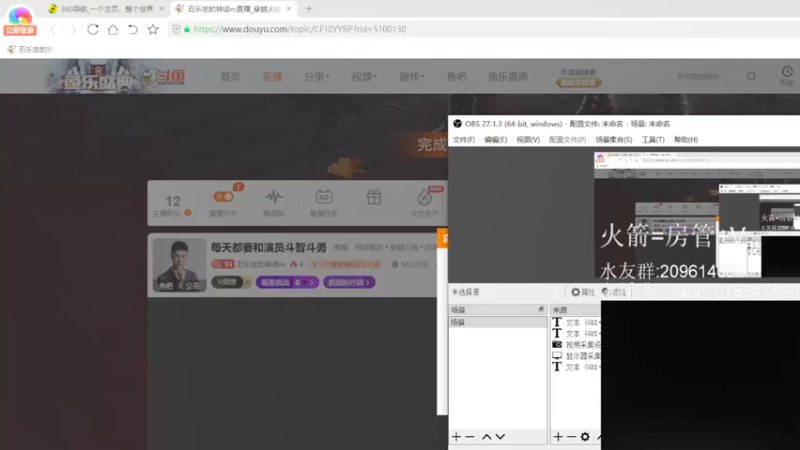
Task: Click the restore closed page undo icon
Action: click(133, 29)
